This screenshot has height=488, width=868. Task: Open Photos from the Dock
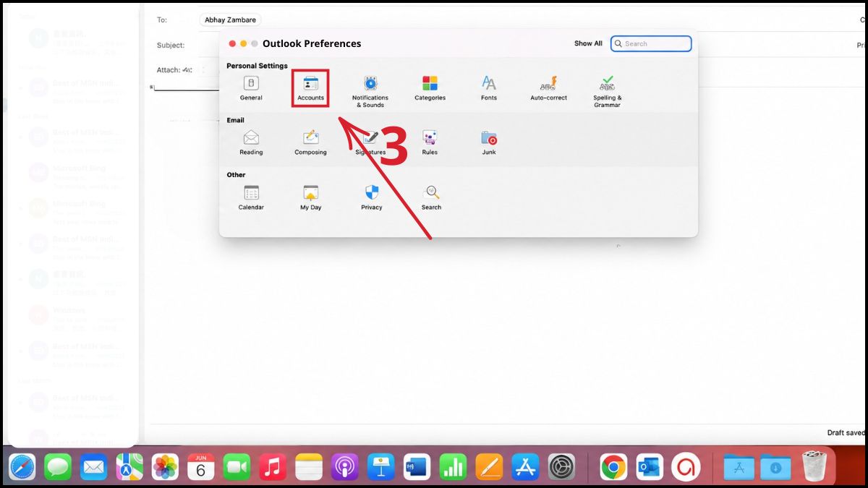click(x=166, y=467)
